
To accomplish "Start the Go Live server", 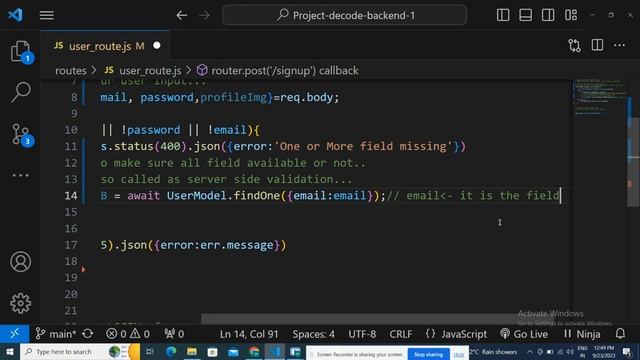I will [x=524, y=334].
